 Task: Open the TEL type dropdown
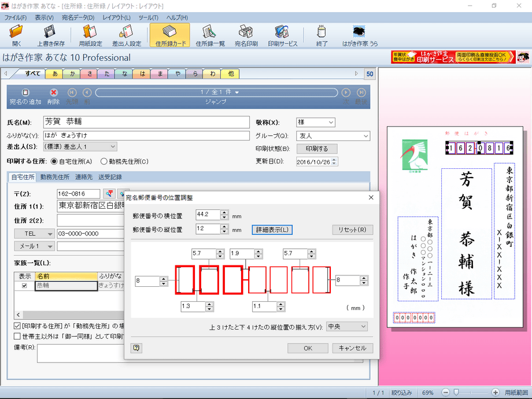pyautogui.click(x=34, y=234)
